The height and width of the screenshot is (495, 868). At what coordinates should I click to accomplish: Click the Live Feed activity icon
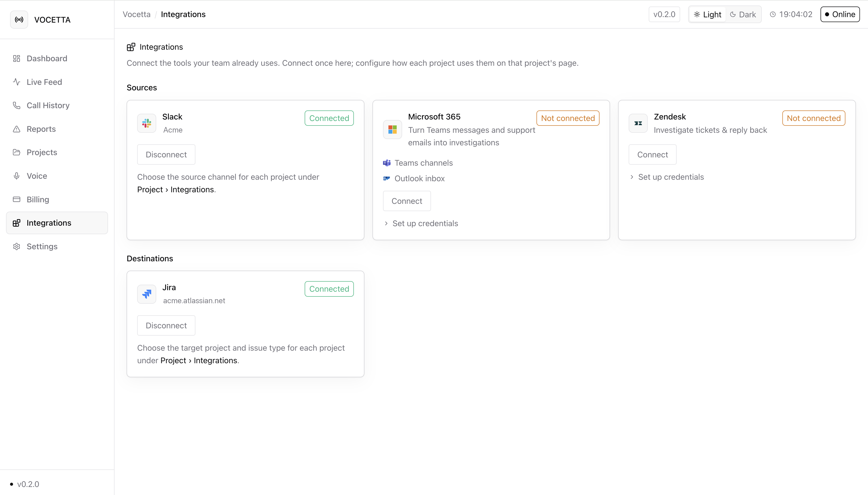point(16,82)
